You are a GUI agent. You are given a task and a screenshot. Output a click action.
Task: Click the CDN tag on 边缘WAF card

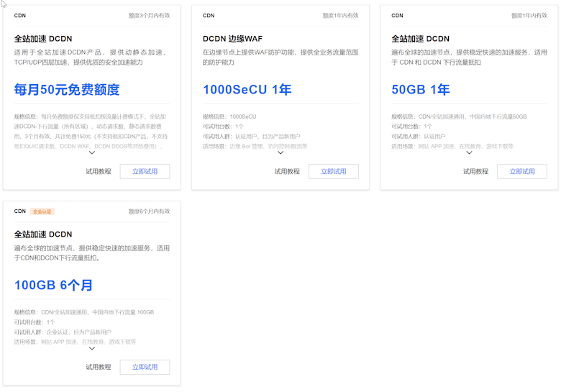pyautogui.click(x=209, y=15)
